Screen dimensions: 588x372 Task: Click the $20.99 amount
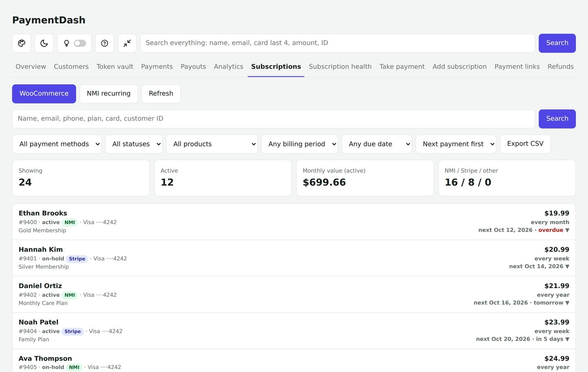pyautogui.click(x=557, y=250)
